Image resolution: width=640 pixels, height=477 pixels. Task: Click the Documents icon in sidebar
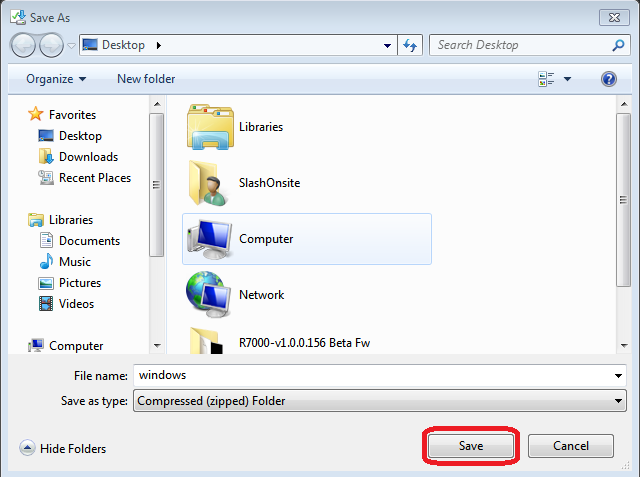point(46,240)
